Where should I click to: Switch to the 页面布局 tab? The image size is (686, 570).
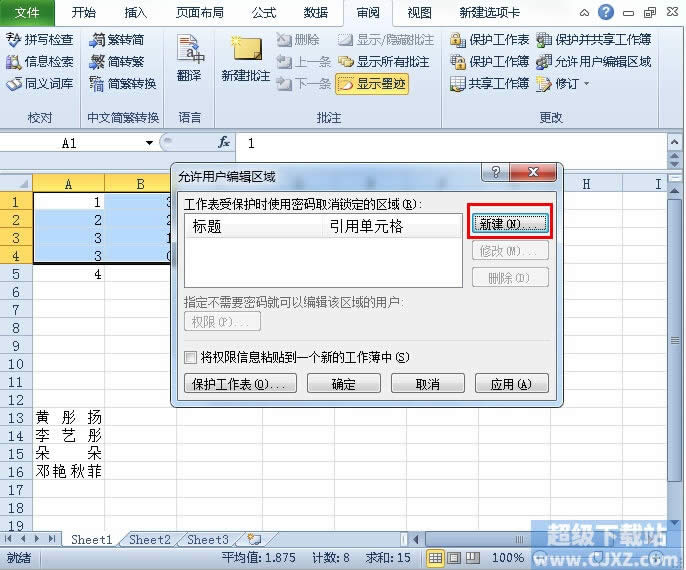(x=200, y=13)
